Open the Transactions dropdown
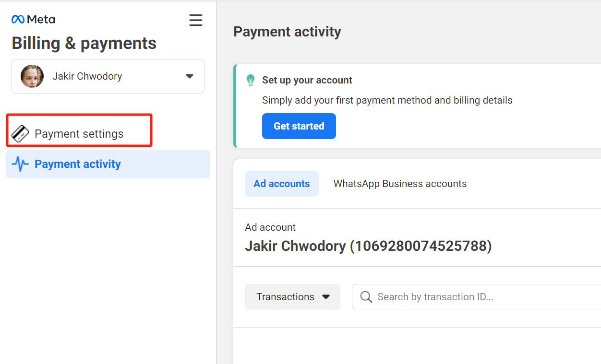Image resolution: width=601 pixels, height=364 pixels. point(292,297)
